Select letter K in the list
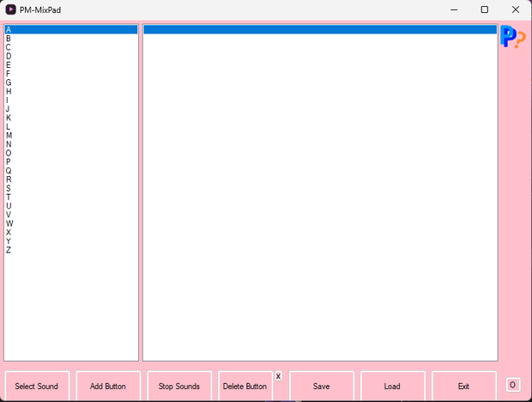 pos(71,118)
